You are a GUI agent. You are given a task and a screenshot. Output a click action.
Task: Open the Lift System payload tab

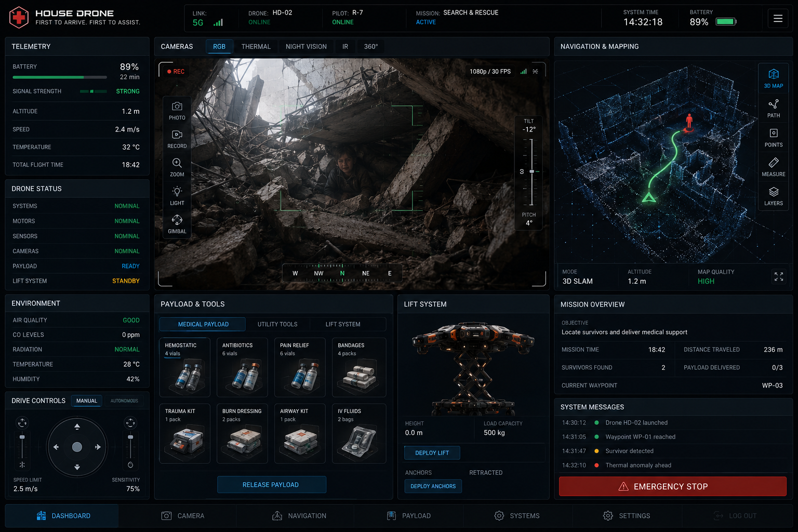click(x=343, y=324)
